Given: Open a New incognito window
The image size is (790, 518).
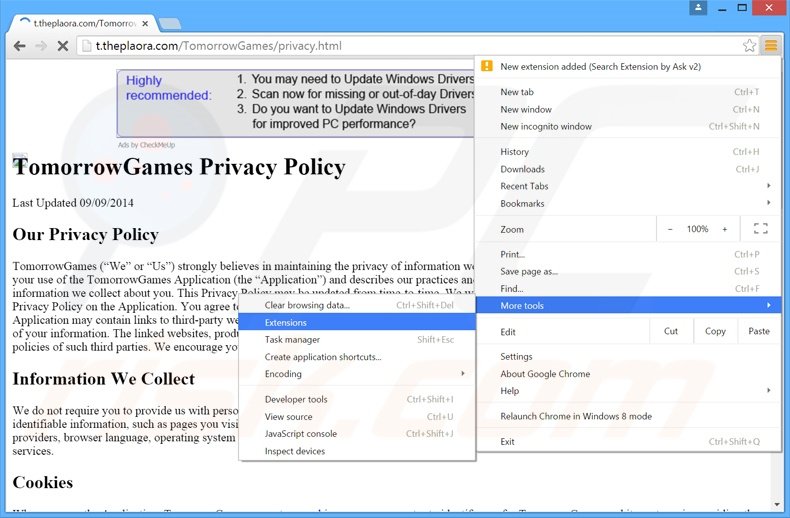Looking at the screenshot, I should coord(629,126).
